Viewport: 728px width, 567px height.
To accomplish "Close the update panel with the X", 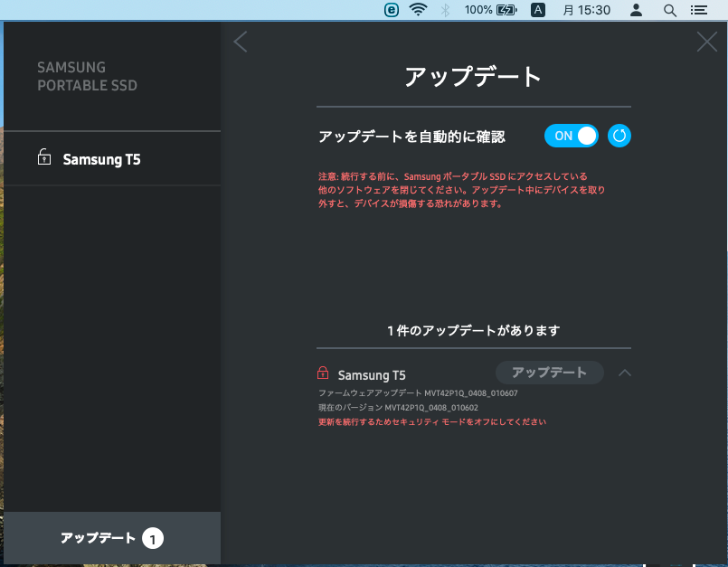I will click(706, 42).
